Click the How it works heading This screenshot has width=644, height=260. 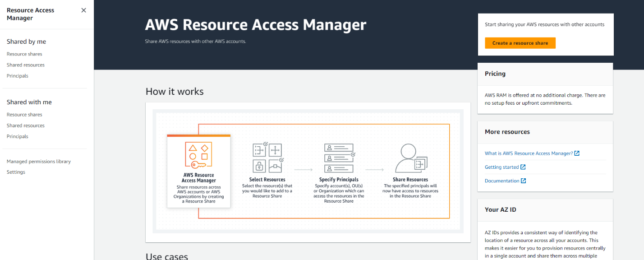[x=175, y=92]
